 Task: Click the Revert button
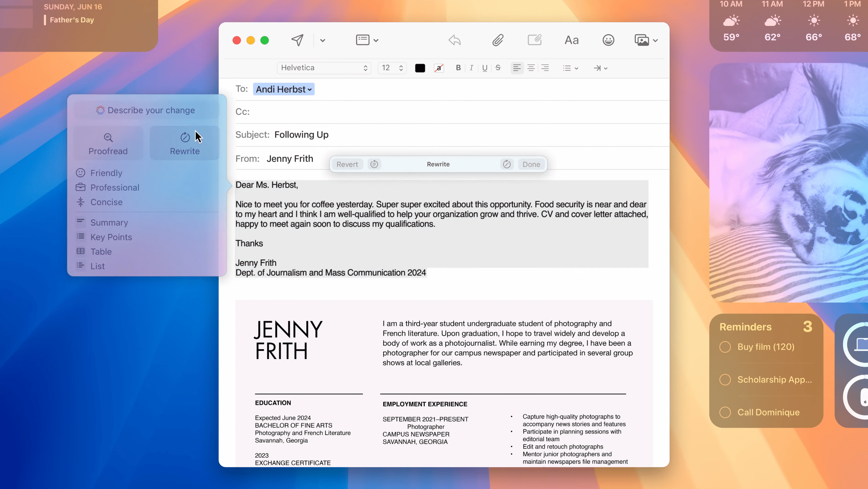click(x=347, y=164)
